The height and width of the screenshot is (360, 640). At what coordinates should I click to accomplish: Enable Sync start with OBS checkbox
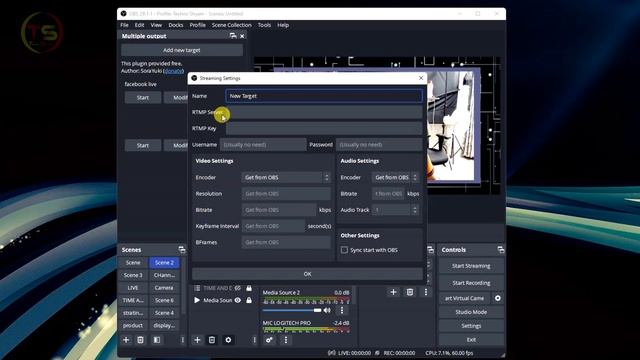click(x=344, y=250)
